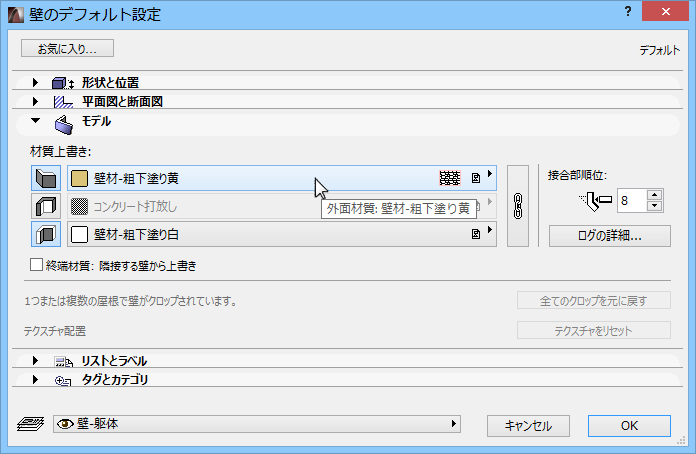Open 壁-躯体 layer dropdown
This screenshot has height=454, width=696.
pyautogui.click(x=257, y=424)
